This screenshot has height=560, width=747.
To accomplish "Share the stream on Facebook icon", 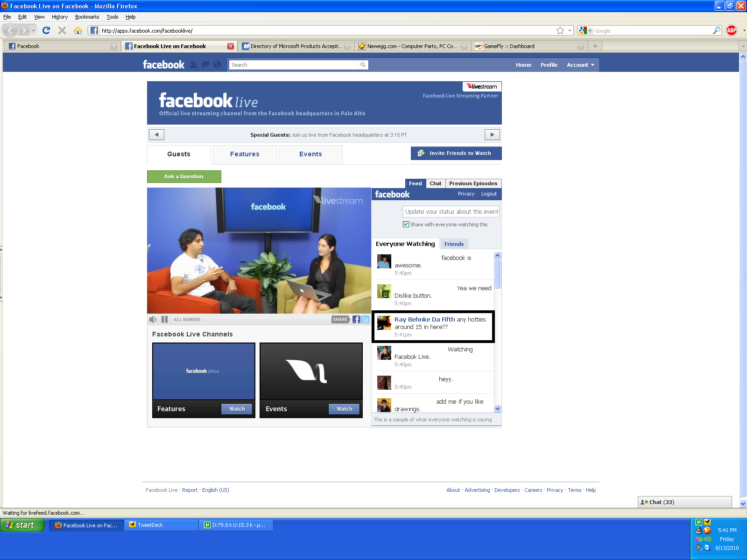I will point(356,320).
